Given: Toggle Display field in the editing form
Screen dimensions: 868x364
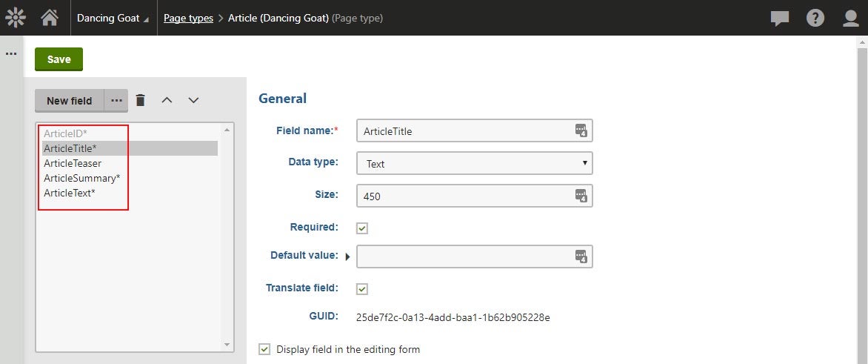Looking at the screenshot, I should coord(264,349).
